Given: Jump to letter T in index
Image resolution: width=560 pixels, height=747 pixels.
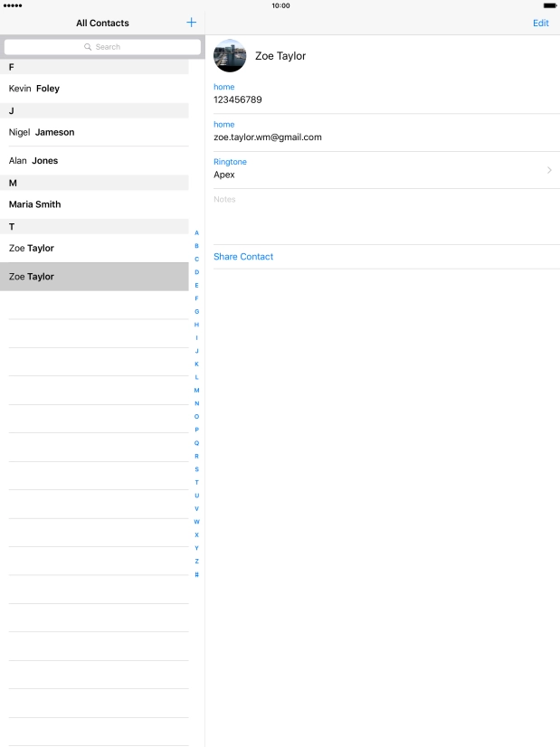Looking at the screenshot, I should pos(196,482).
